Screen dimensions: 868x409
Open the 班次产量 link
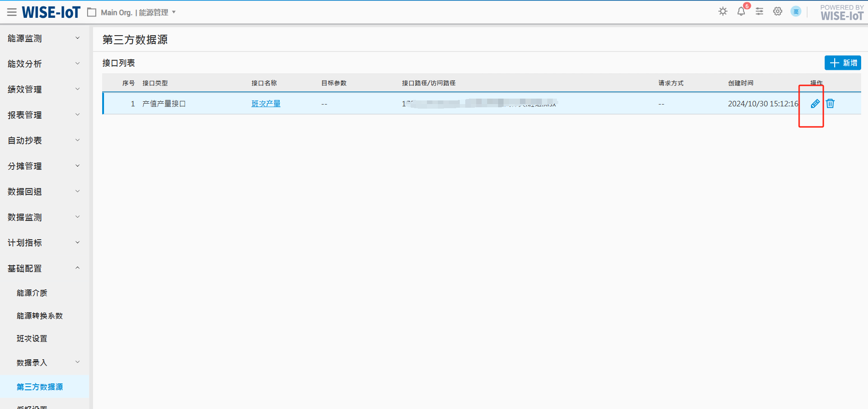[266, 104]
